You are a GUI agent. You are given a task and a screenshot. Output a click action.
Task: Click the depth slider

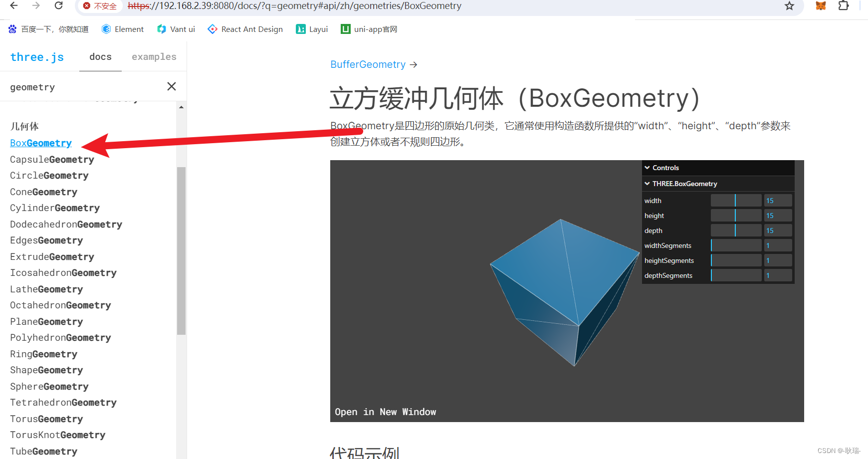[x=736, y=230]
